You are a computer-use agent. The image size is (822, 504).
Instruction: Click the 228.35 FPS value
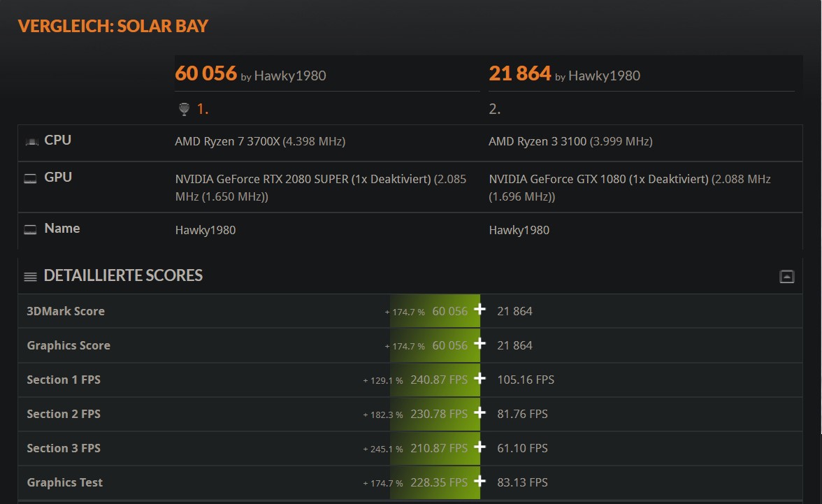click(439, 482)
